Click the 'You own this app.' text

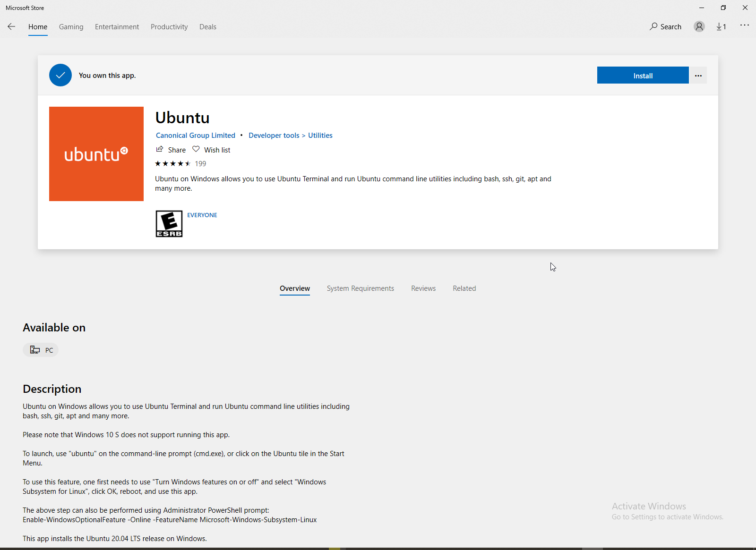[107, 76]
